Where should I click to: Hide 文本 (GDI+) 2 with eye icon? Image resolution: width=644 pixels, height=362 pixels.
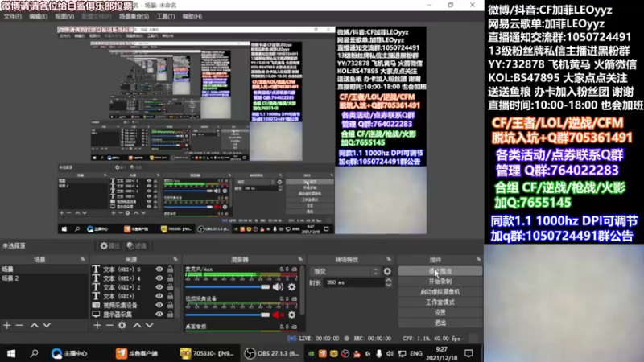coord(159,287)
